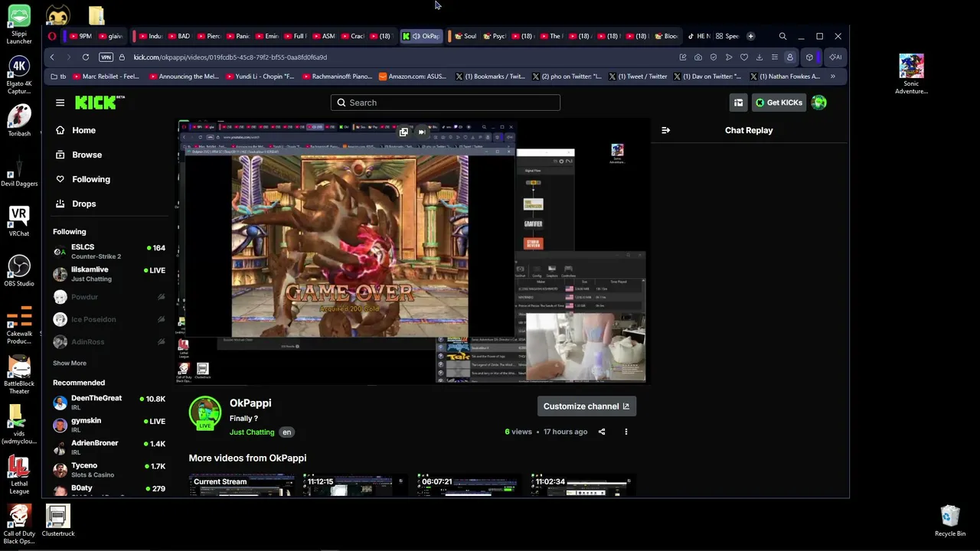Open the Powdur channel in Following

coord(109,297)
